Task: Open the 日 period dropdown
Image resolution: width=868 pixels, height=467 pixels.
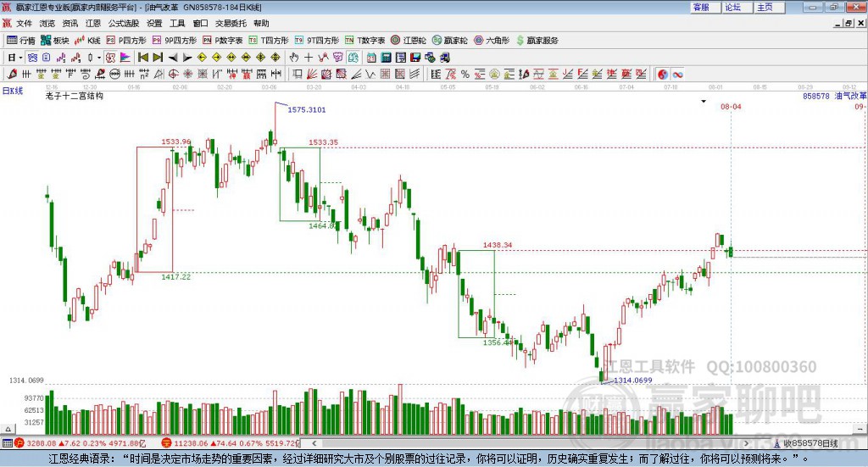Action: (x=14, y=58)
